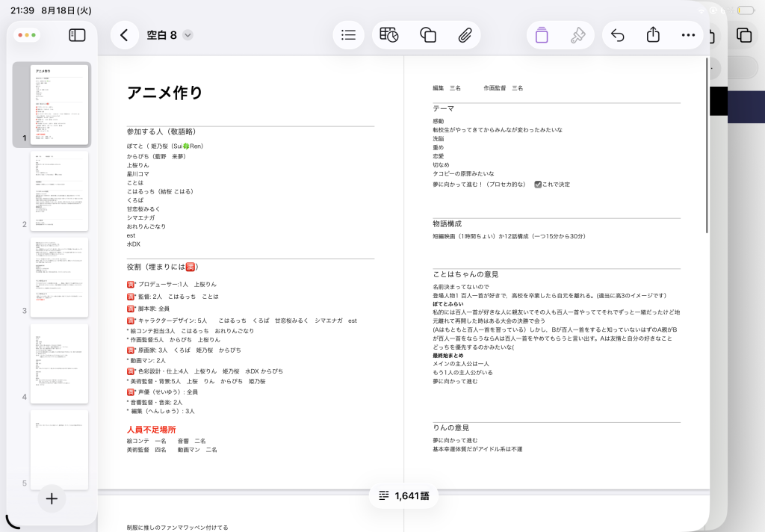Image resolution: width=765 pixels, height=532 pixels.
Task: Click the 水DX participant name
Action: pos(133,244)
